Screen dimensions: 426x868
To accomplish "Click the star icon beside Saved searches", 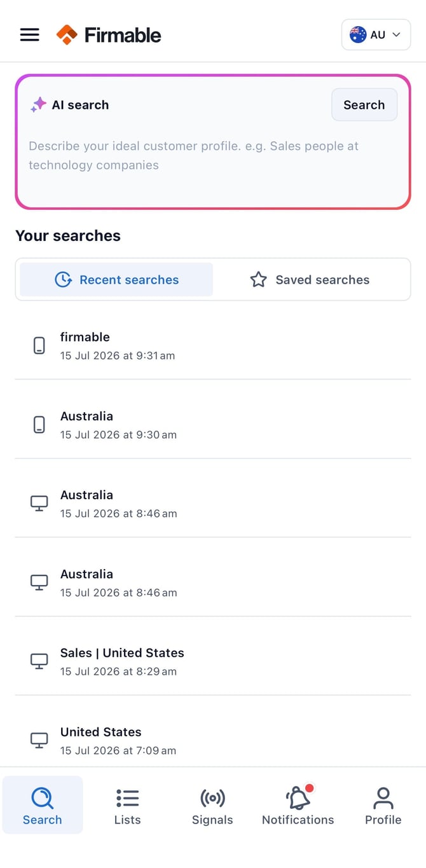I will point(258,280).
